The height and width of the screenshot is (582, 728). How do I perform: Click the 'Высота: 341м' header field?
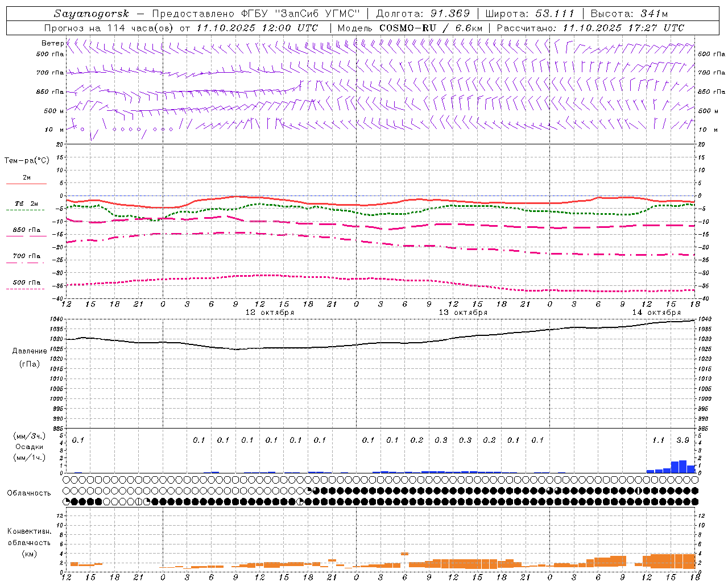(x=629, y=14)
